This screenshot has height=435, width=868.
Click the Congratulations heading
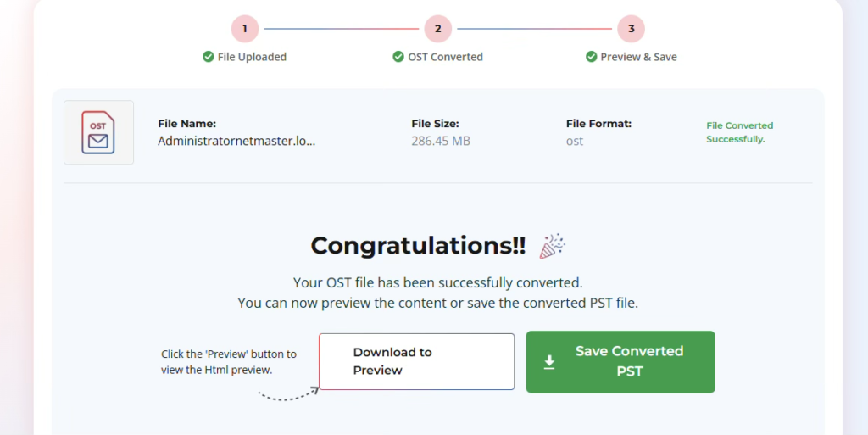418,246
